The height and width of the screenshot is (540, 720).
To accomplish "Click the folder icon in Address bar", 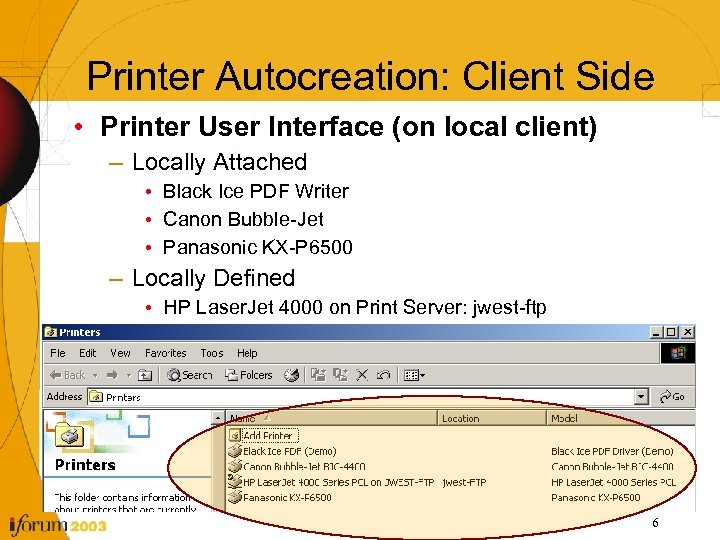I will point(96,397).
